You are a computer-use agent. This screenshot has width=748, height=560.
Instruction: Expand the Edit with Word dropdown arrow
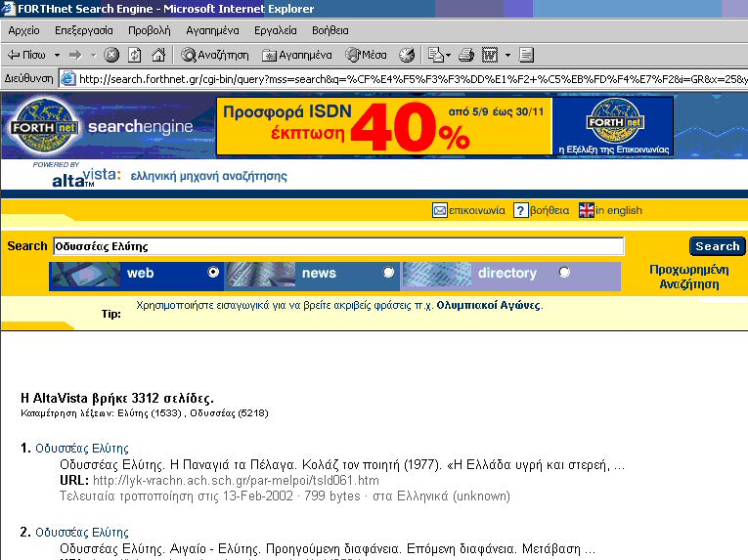tap(507, 56)
